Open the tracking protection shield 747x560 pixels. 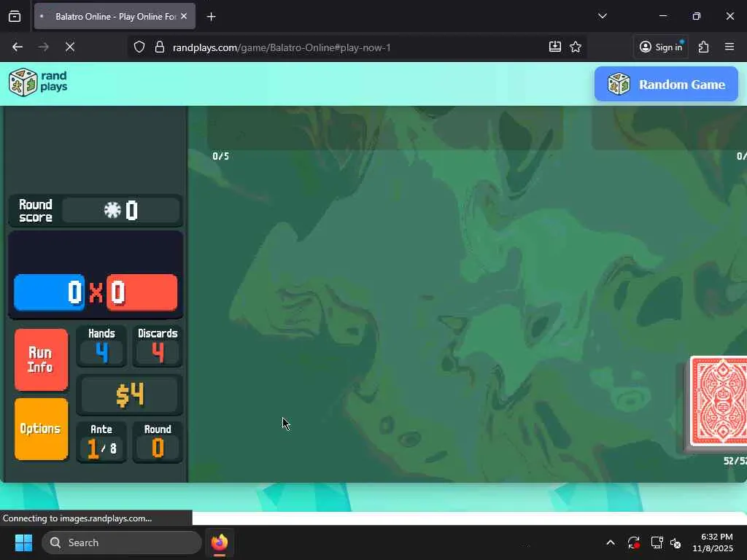(x=139, y=47)
